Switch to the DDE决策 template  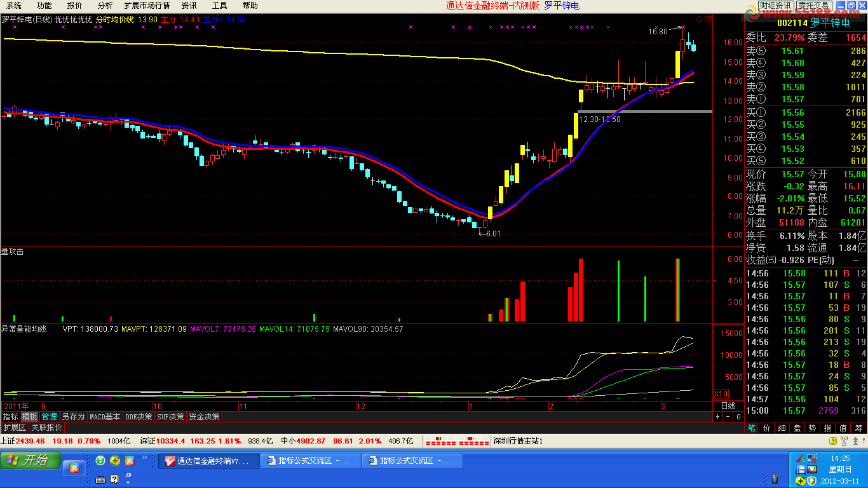[139, 417]
